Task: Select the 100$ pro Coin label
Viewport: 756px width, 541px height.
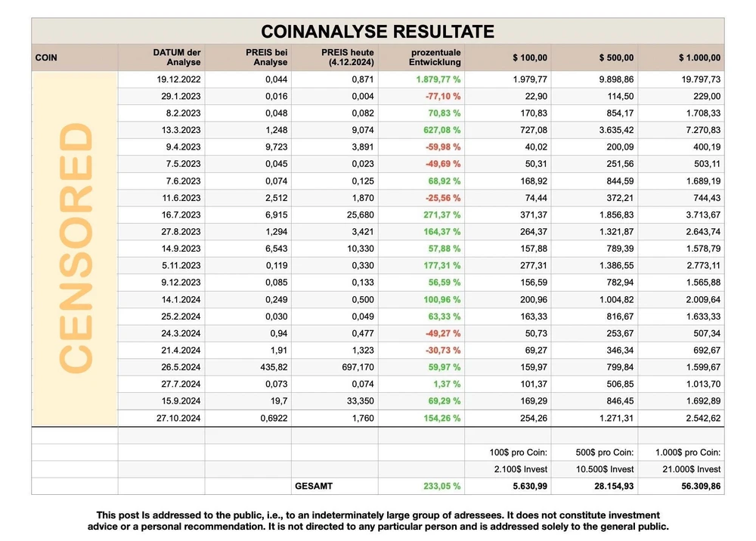Action: tap(519, 453)
